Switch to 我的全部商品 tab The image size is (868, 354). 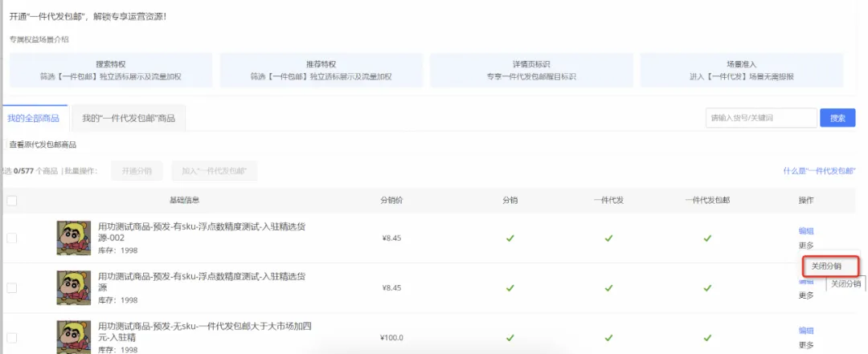tap(33, 118)
